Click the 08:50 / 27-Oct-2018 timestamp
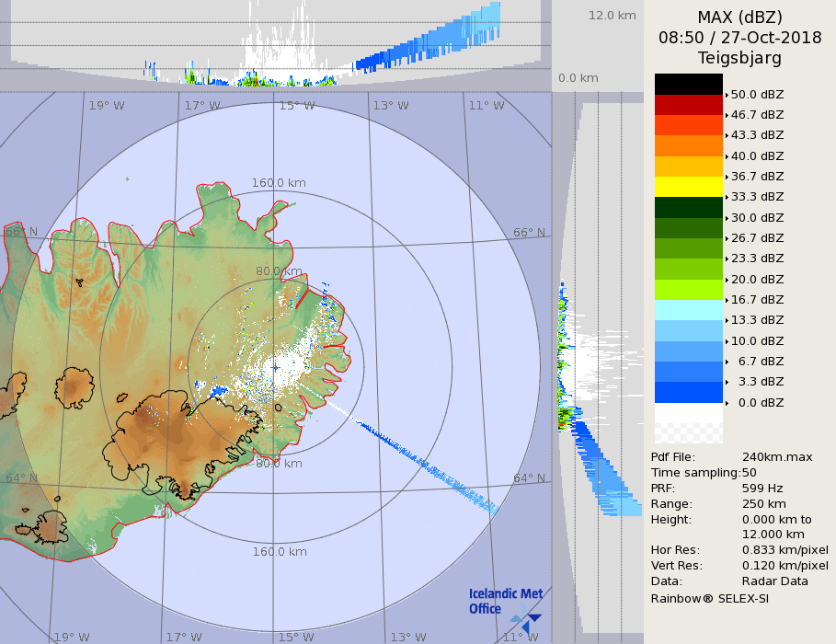The width and height of the screenshot is (836, 644). point(739,38)
